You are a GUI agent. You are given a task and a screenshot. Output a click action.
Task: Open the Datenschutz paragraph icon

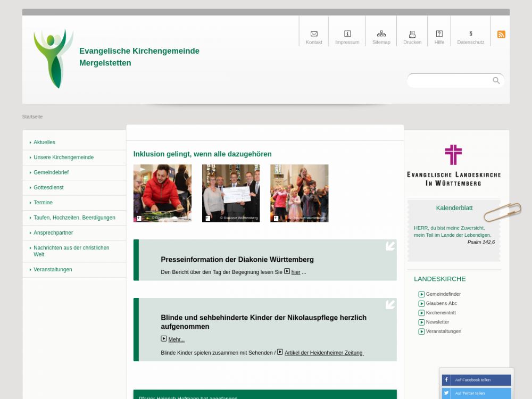[x=471, y=34]
